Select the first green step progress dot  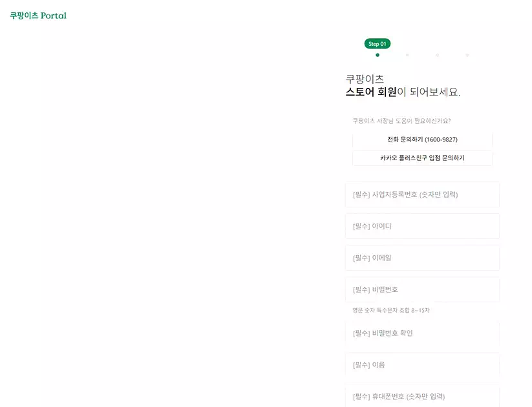377,55
